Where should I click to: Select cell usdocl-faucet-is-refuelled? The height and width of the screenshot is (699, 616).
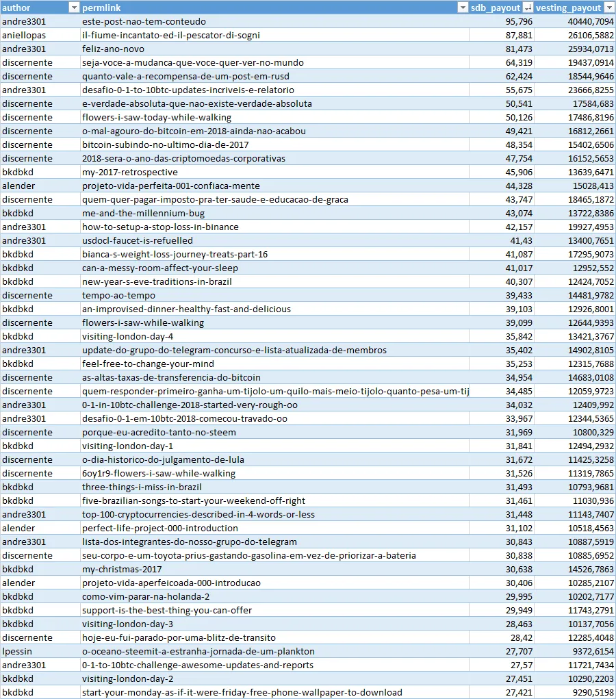pyautogui.click(x=274, y=241)
